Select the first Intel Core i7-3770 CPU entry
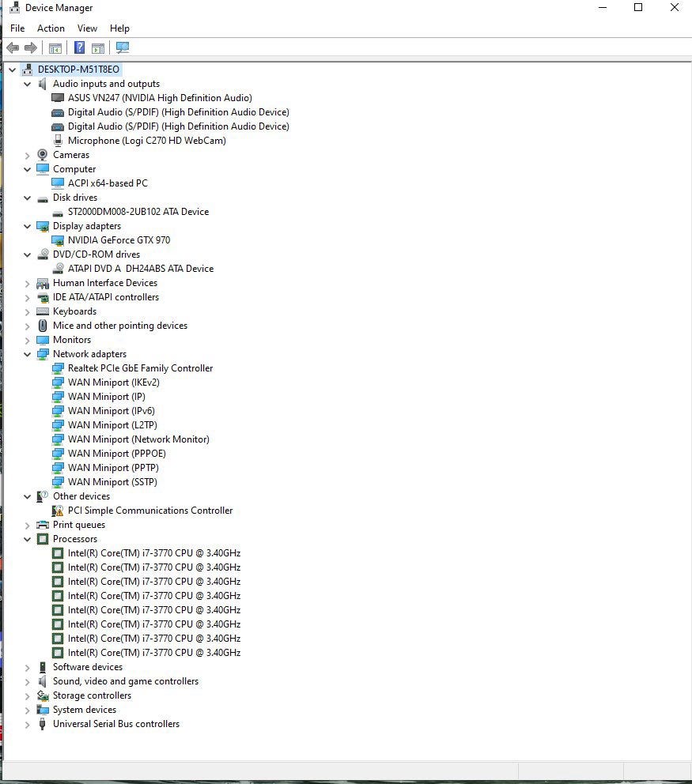 pos(154,553)
